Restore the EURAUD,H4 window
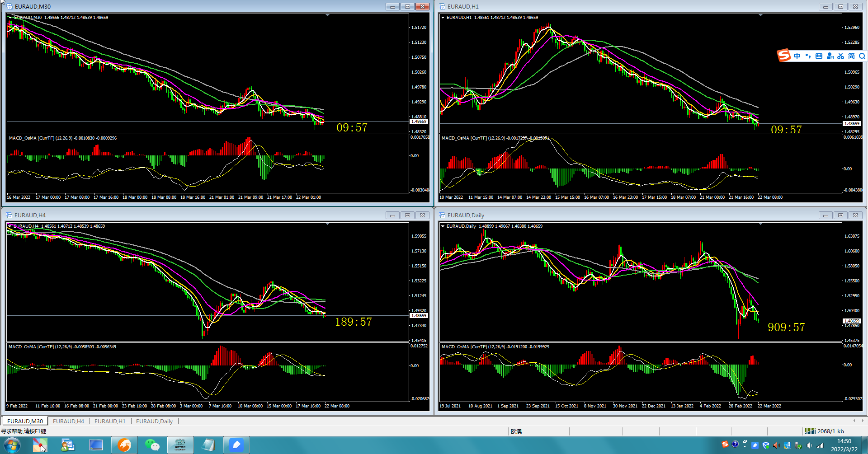 point(407,215)
